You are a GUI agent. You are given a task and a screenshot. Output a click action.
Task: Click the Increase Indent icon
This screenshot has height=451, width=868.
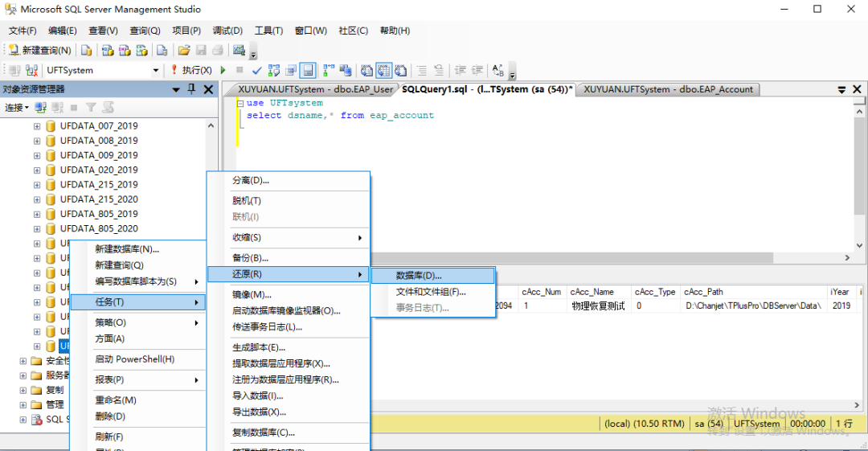tap(477, 71)
